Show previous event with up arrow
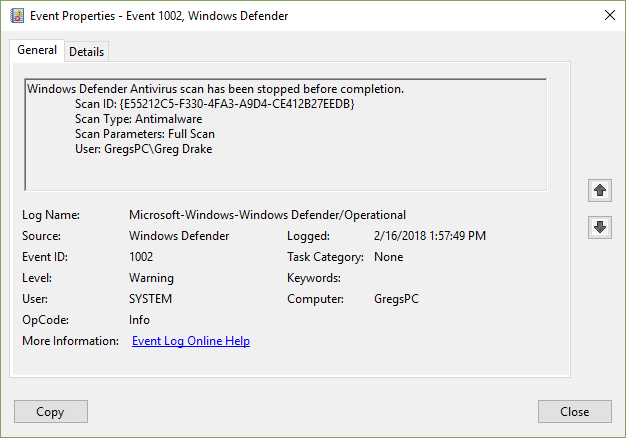Screen dimensions: 626x438 [x=600, y=190]
